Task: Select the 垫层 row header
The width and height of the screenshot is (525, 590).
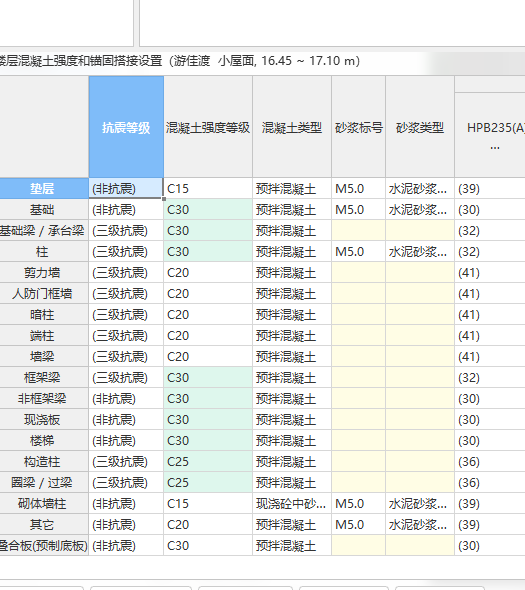Action: 44,189
